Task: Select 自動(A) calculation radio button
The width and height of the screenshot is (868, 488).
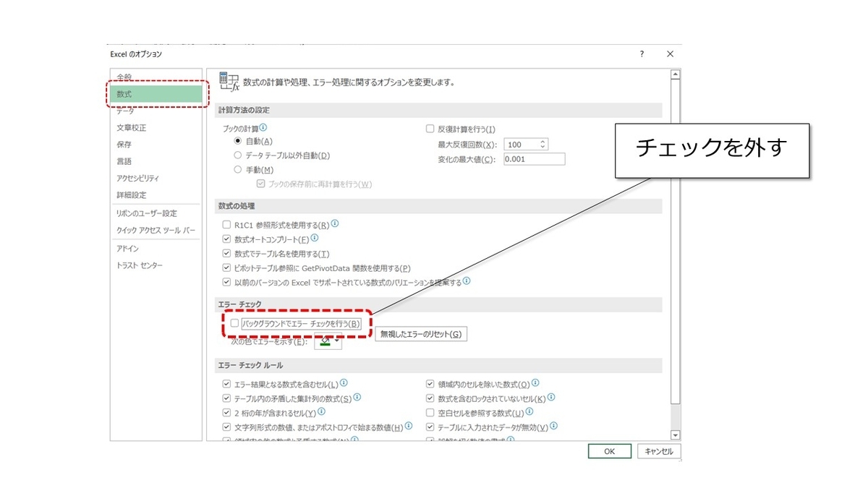Action: tap(237, 141)
